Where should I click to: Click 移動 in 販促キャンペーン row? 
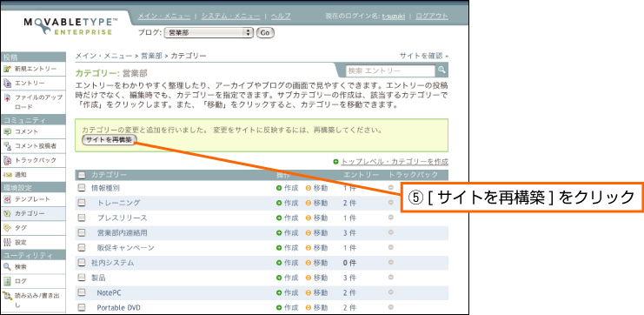pyautogui.click(x=321, y=247)
